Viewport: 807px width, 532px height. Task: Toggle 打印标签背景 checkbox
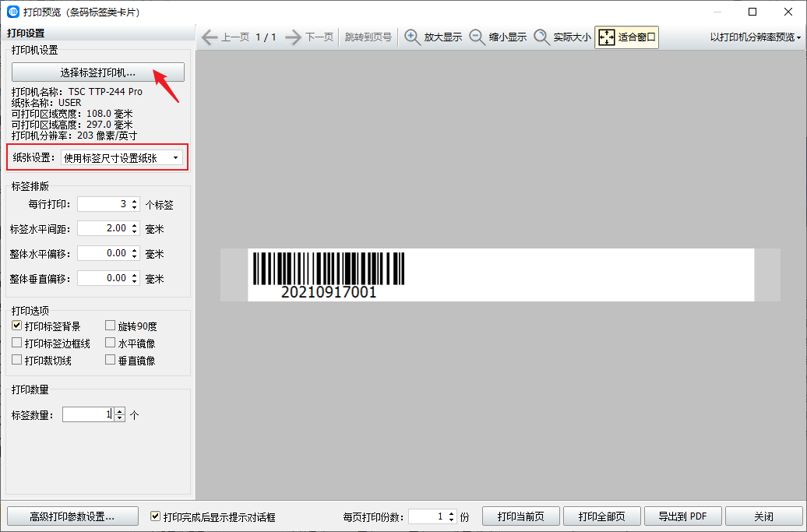pos(17,326)
